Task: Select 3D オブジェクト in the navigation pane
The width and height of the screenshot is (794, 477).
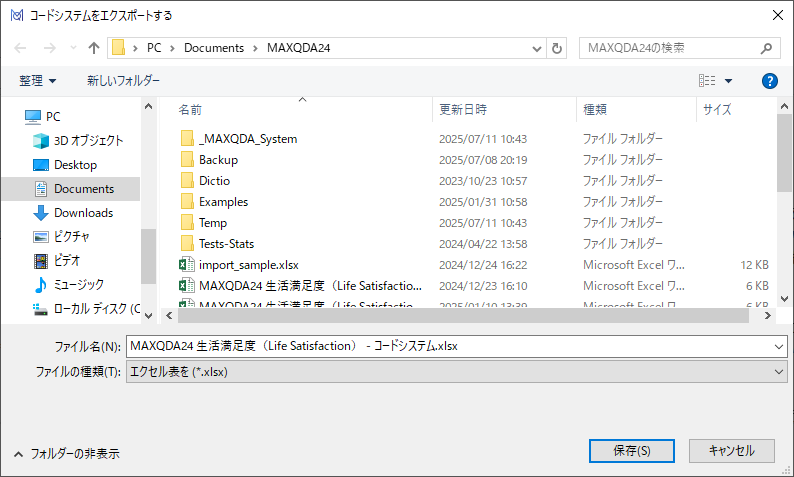Action: 78,141
